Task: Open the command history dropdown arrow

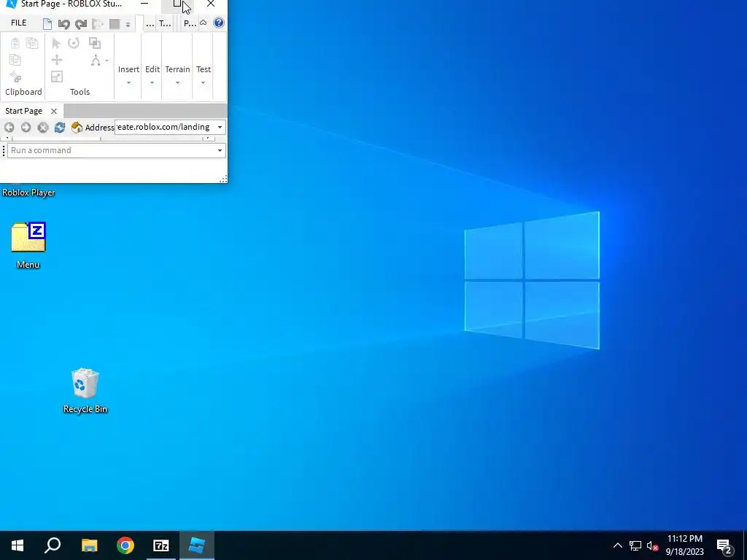Action: [x=220, y=150]
